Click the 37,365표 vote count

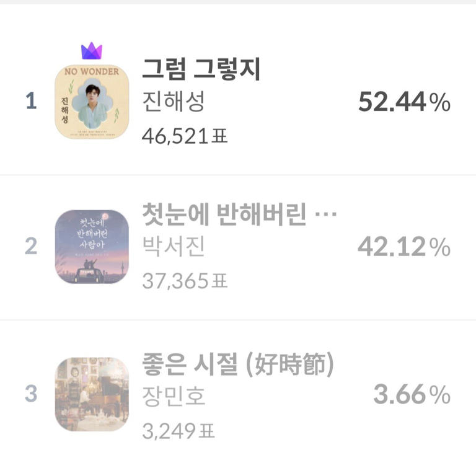pyautogui.click(x=185, y=280)
